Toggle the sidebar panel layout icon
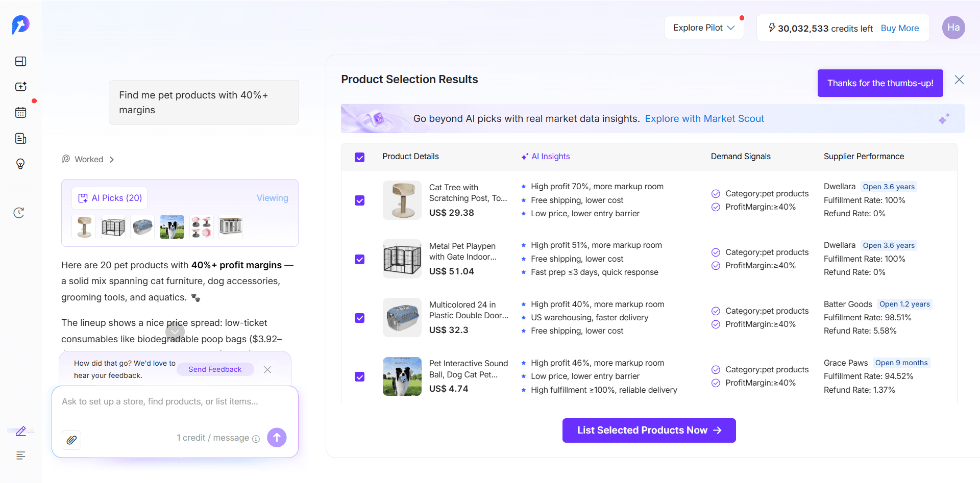The image size is (980, 483). (x=20, y=61)
